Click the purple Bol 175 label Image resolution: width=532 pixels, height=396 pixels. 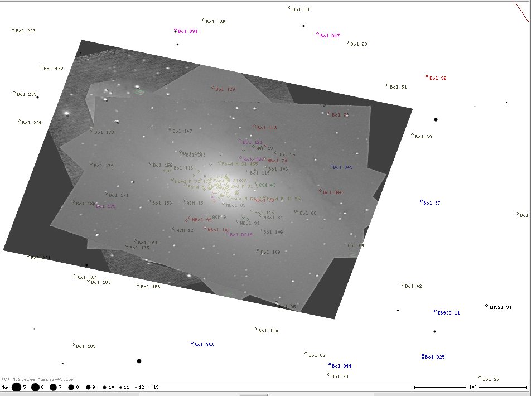pos(107,207)
